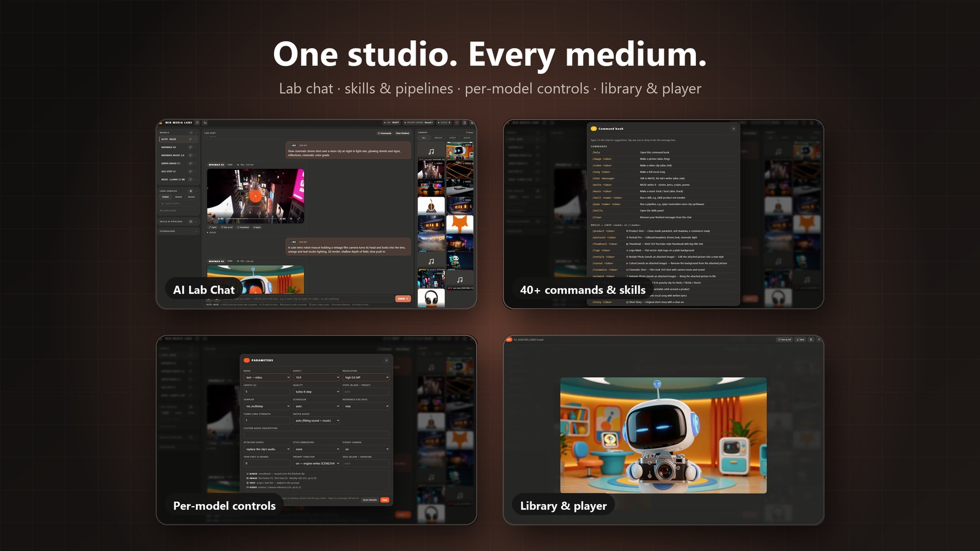The image size is (980, 551).
Task: Click Open under the neon city video
Action: tap(212, 227)
